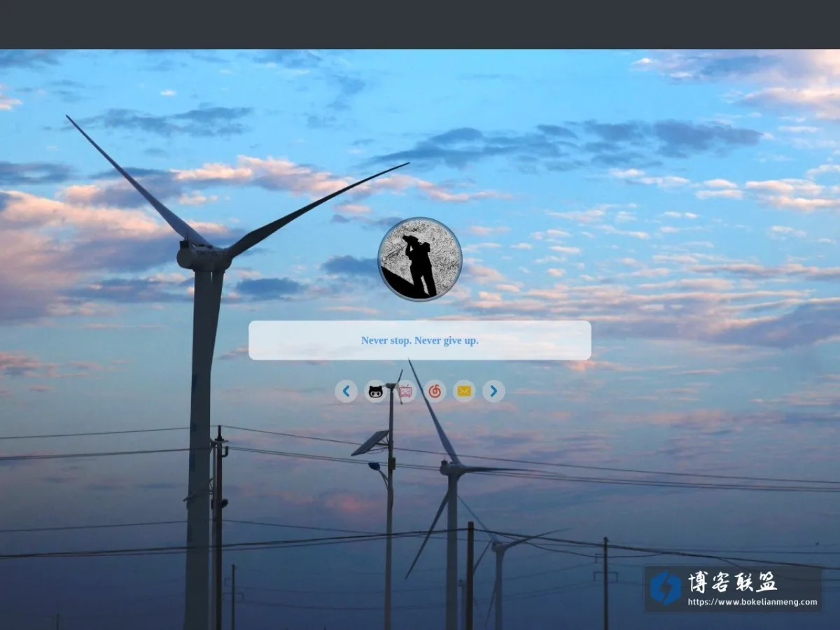The image size is (840, 630).
Task: Click the left chevron arrow button
Action: coord(346,391)
